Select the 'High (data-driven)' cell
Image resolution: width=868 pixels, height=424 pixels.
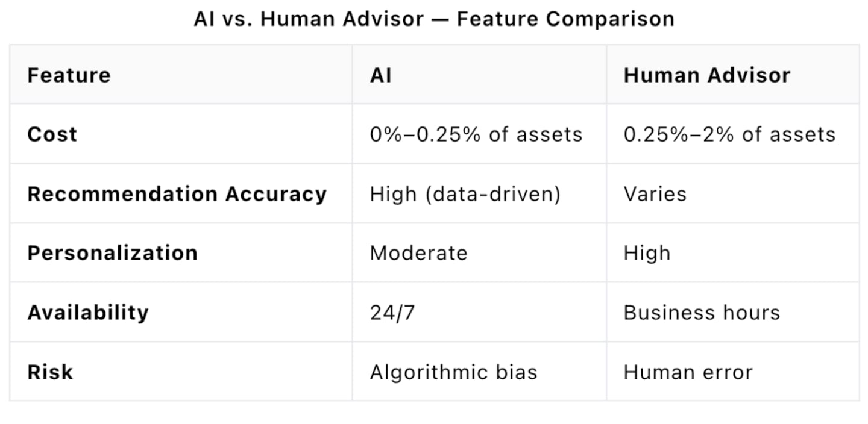pos(465,194)
